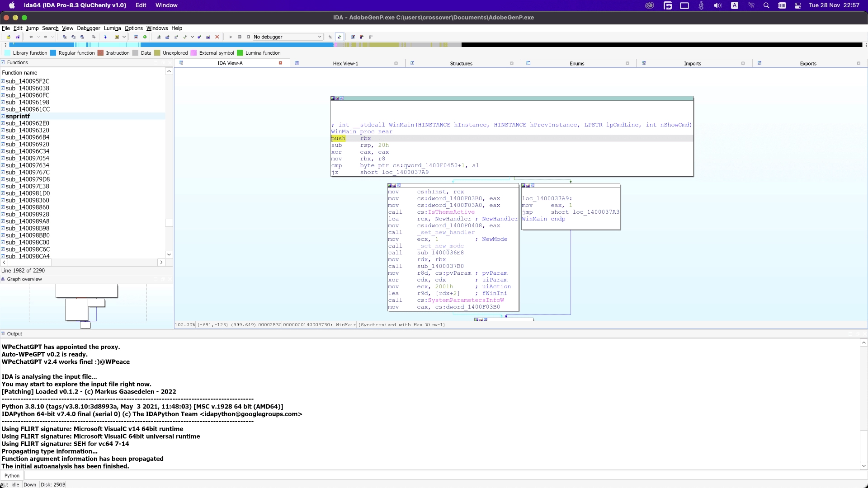
Task: Toggle the highlighted button right of debugger selector
Action: (x=340, y=37)
